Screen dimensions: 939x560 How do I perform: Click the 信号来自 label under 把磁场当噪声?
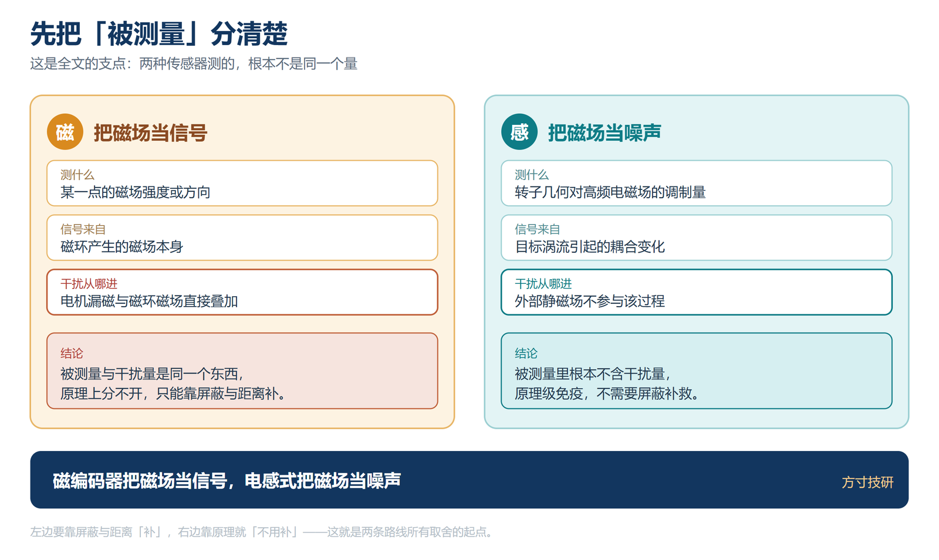click(537, 229)
